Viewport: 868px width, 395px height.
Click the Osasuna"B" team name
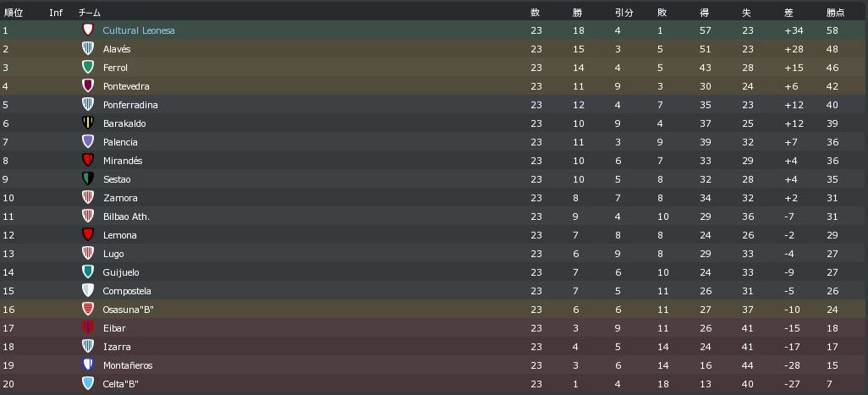coord(128,310)
